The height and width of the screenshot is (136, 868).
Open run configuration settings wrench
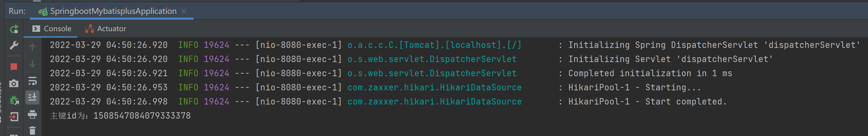tap(14, 46)
